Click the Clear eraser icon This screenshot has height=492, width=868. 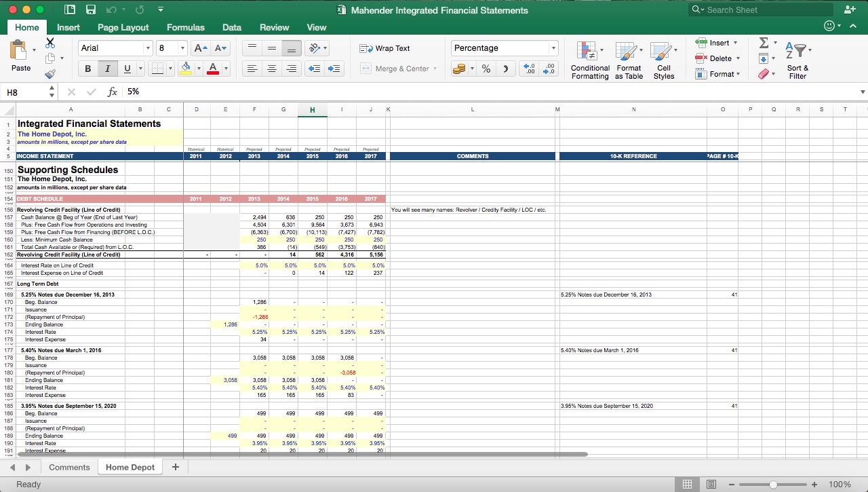tap(765, 73)
